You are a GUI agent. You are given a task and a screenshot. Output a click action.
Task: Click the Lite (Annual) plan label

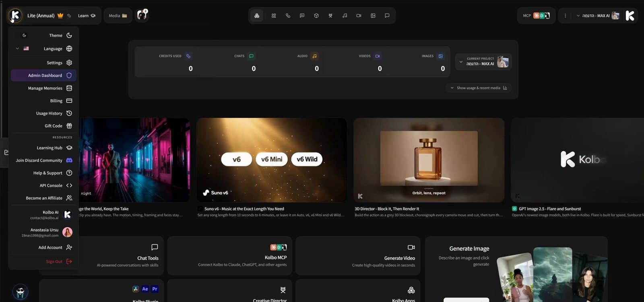click(41, 16)
